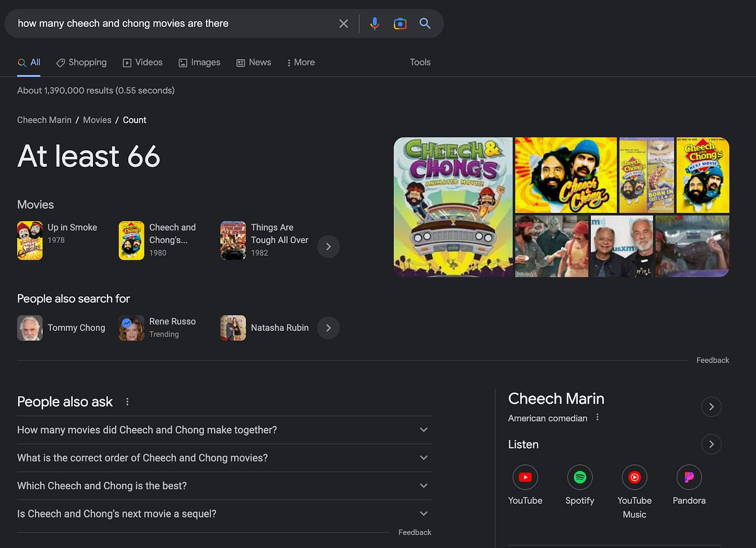Image resolution: width=756 pixels, height=548 pixels.
Task: Open the Cheech & Chong's Animated Movie image
Action: point(453,207)
